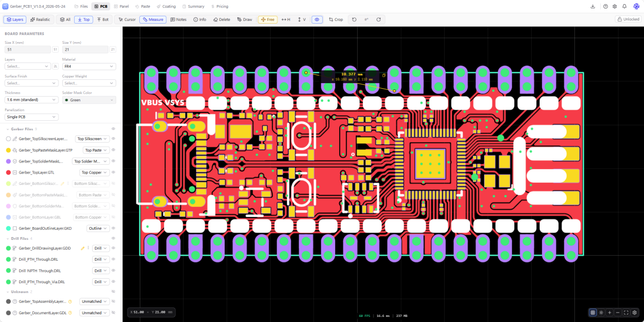Image resolution: width=644 pixels, height=322 pixels.
Task: Open help via question mark icon
Action: [605, 7]
